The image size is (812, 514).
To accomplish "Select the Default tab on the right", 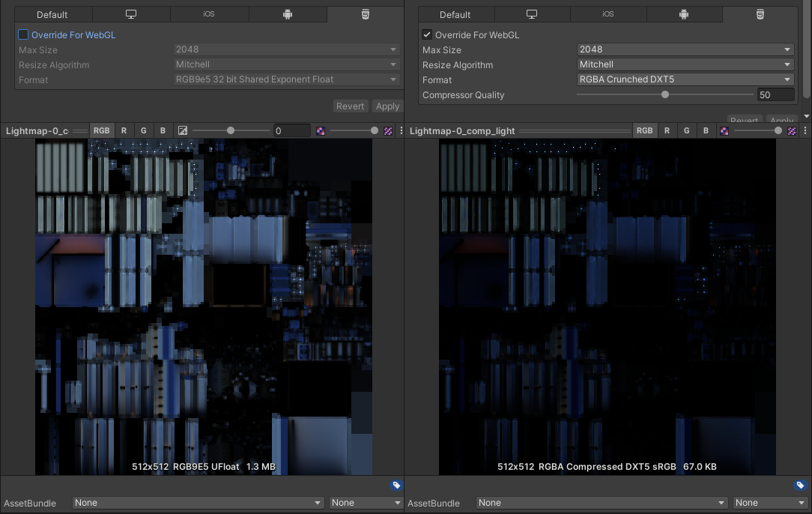I will 455,14.
